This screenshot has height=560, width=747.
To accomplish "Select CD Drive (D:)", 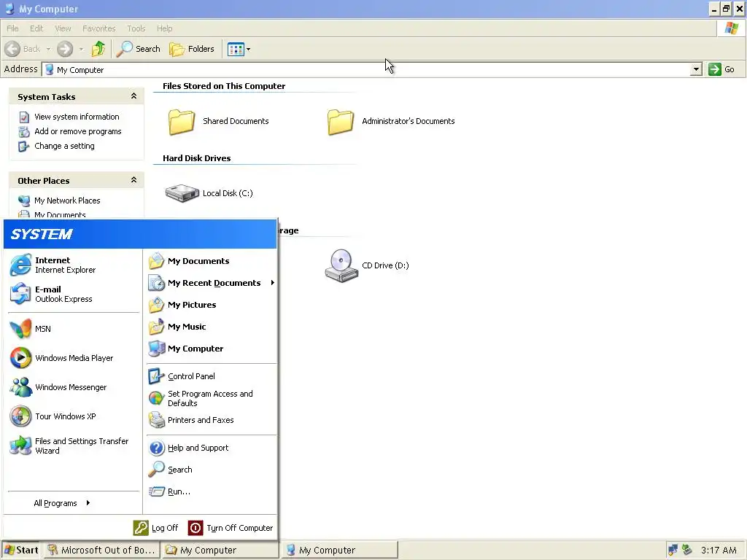I will tap(367, 265).
